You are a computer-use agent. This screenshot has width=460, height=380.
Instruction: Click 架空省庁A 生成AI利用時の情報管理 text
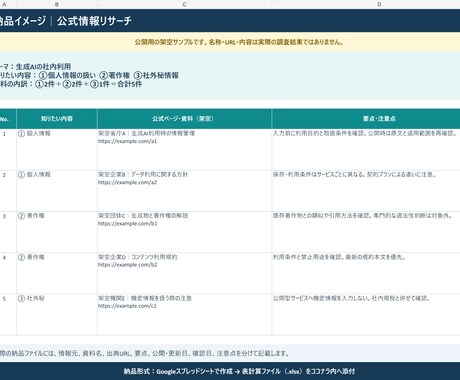(x=146, y=133)
